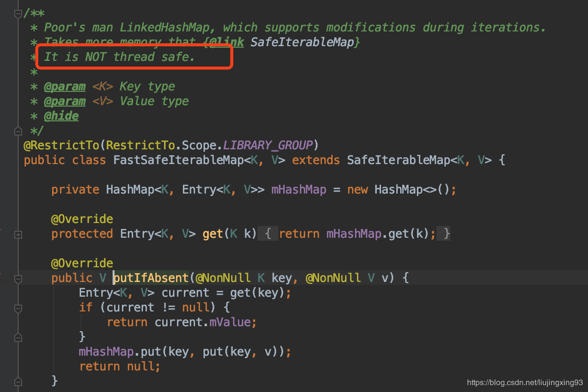Image resolution: width=588 pixels, height=392 pixels.
Task: Click the Javadoc closing fold marker
Action: (x=18, y=132)
